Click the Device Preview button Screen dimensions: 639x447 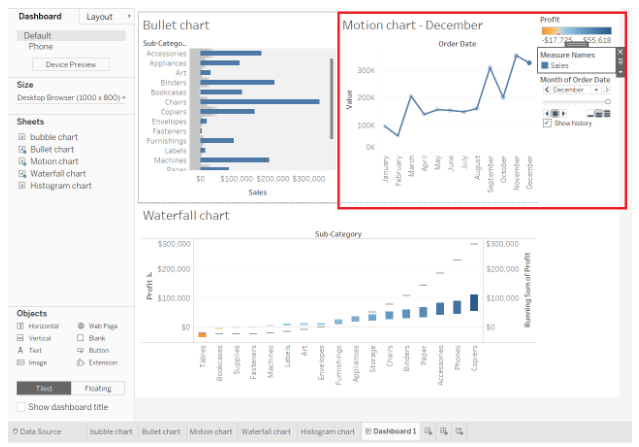pos(71,64)
